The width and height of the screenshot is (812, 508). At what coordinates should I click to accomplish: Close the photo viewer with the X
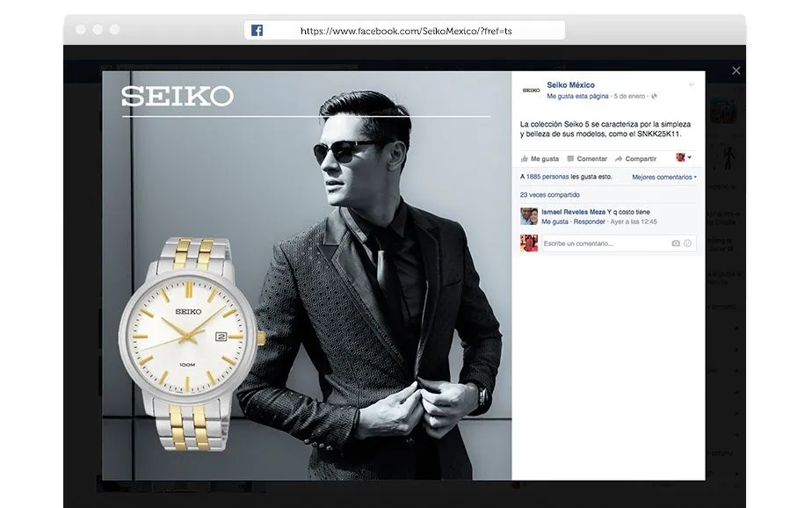click(736, 70)
